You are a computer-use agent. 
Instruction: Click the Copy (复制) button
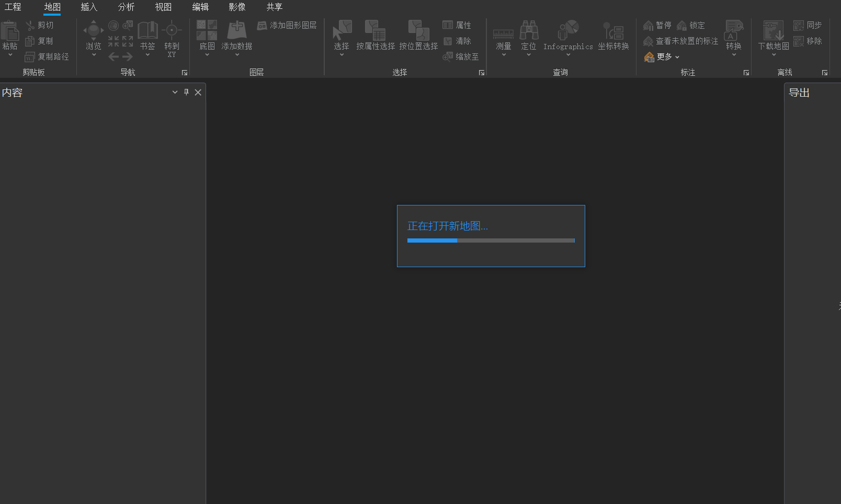pos(39,41)
